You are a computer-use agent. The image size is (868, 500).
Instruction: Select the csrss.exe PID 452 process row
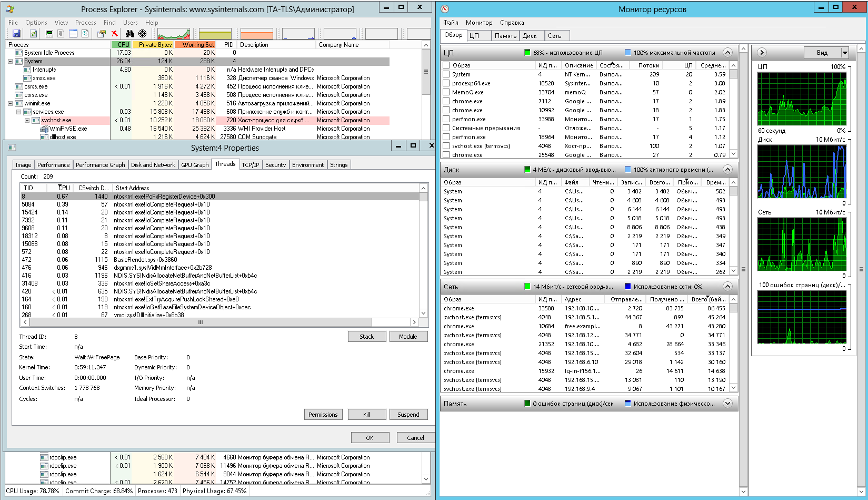point(197,86)
